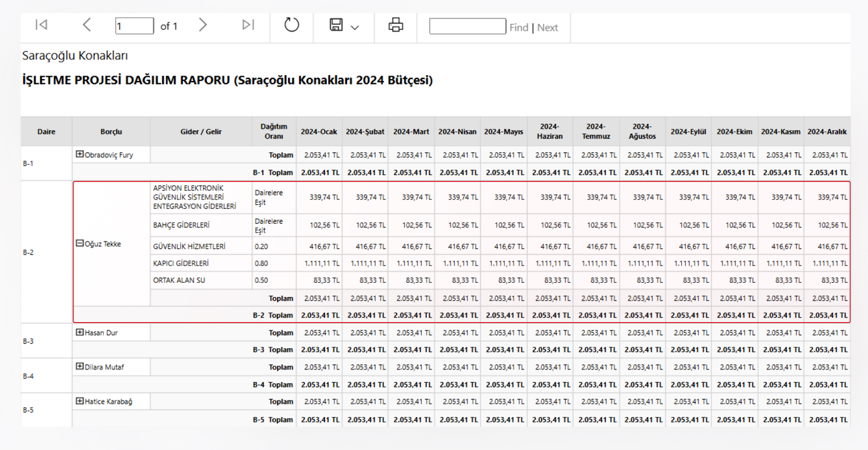Screen dimensions: 868x450
Task: Click the ORTAK ALAN SU expense cell
Action: coord(201,280)
